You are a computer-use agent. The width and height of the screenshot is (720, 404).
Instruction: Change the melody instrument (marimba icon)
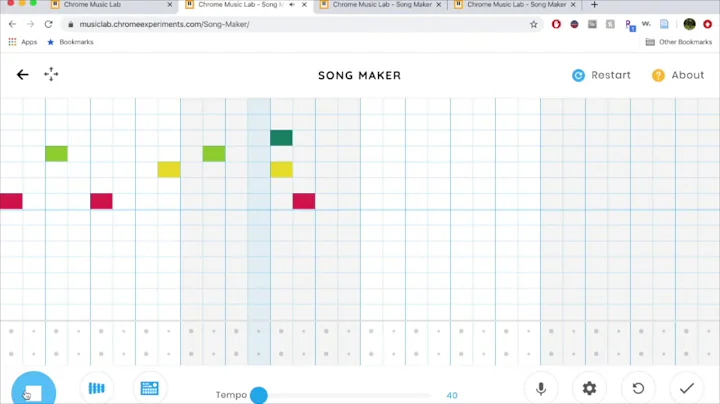point(96,388)
